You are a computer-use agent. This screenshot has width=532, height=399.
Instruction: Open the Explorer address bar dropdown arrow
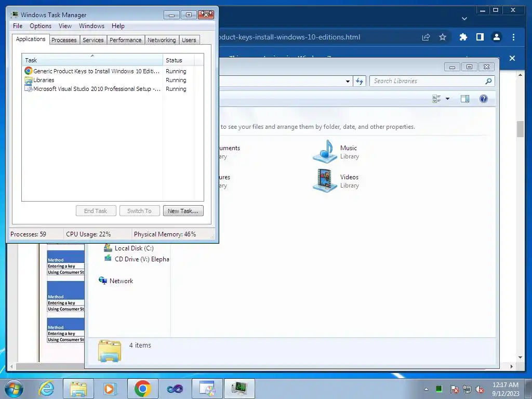pyautogui.click(x=348, y=81)
